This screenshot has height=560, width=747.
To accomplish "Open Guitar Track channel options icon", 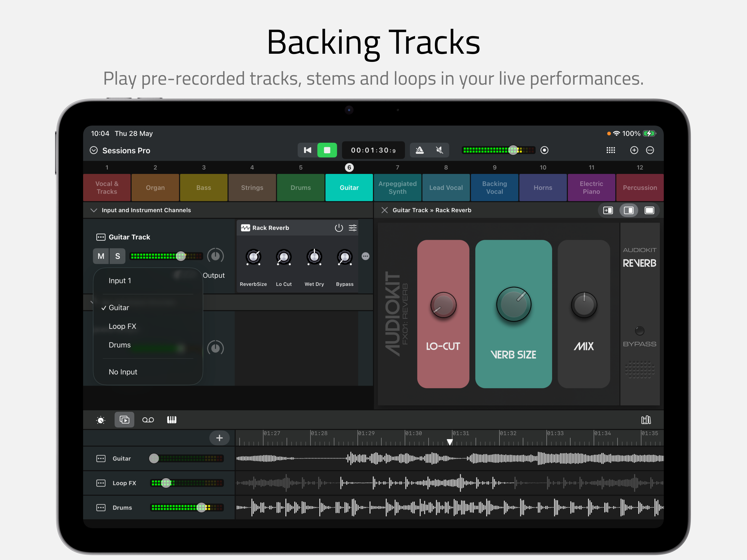I will (x=101, y=237).
